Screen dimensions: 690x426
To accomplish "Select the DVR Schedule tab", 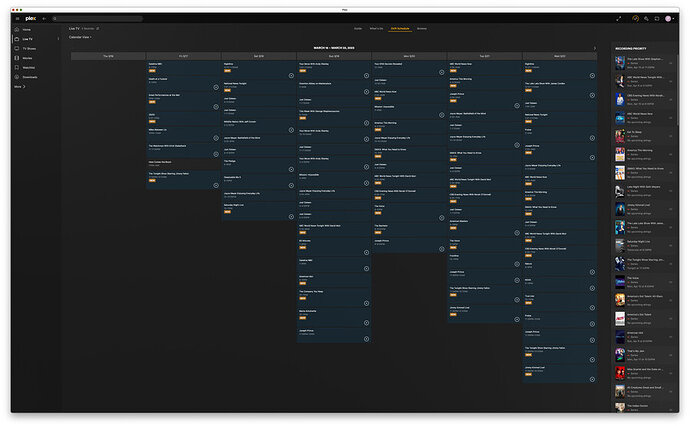I will tap(400, 29).
